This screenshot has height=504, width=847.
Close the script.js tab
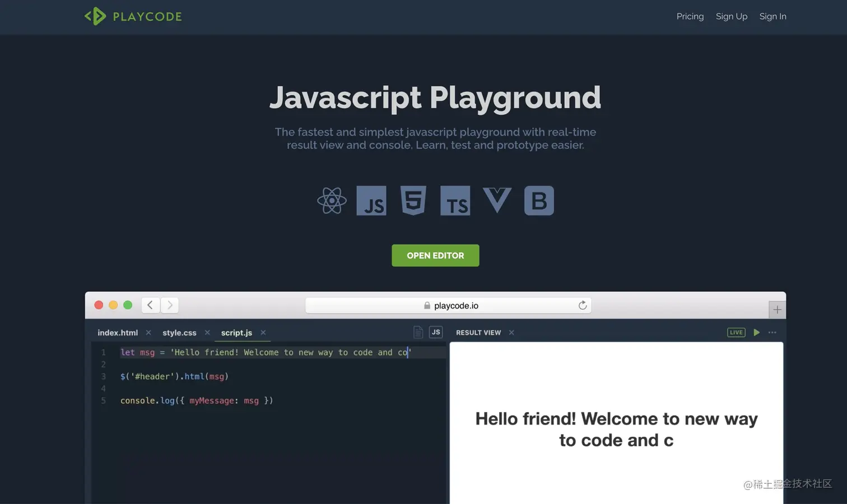coord(263,333)
